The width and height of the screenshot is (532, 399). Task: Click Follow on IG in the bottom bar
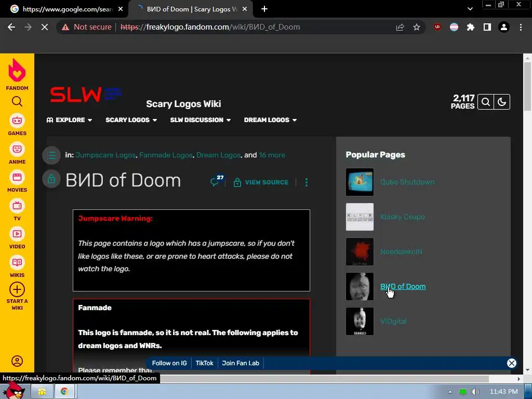[169, 363]
